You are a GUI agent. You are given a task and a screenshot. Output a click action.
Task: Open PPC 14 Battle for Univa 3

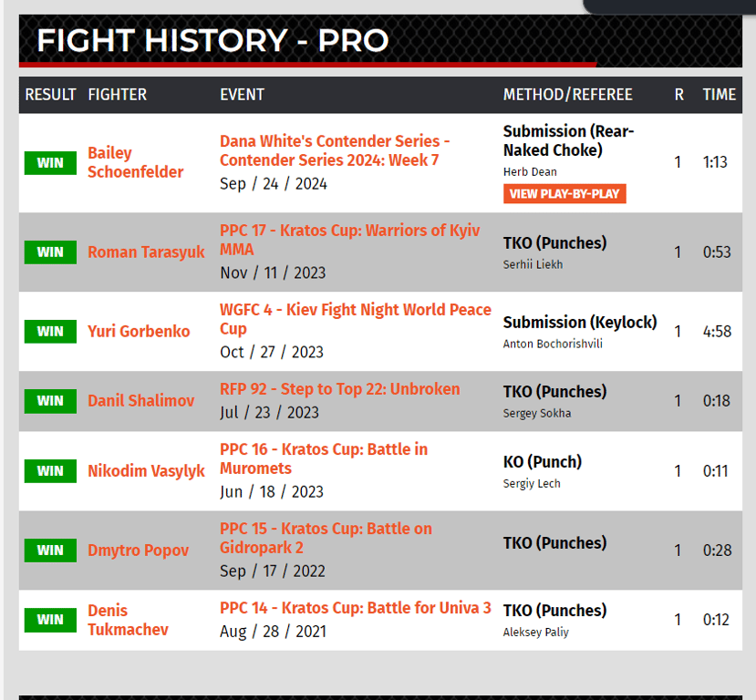click(355, 608)
